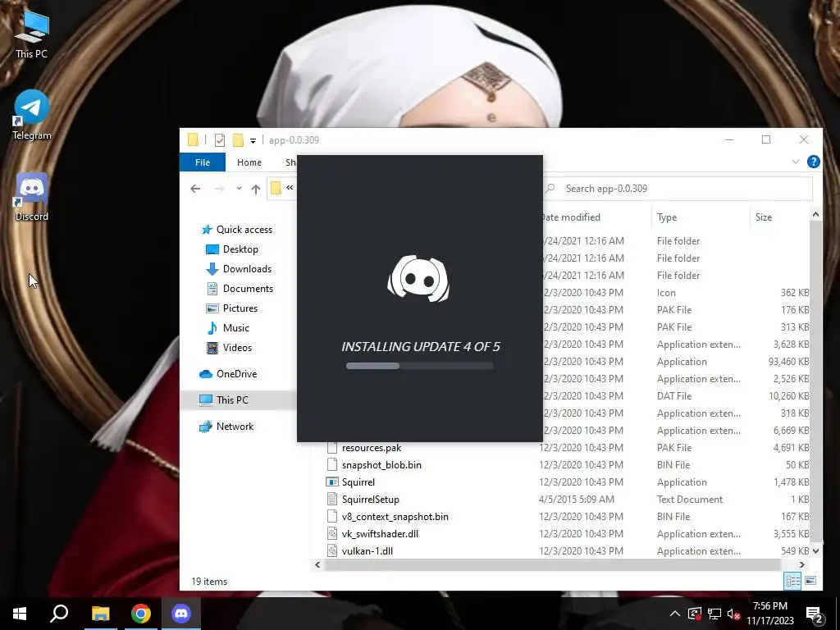The width and height of the screenshot is (840, 630).
Task: Open the Windows Start menu
Action: (20, 614)
